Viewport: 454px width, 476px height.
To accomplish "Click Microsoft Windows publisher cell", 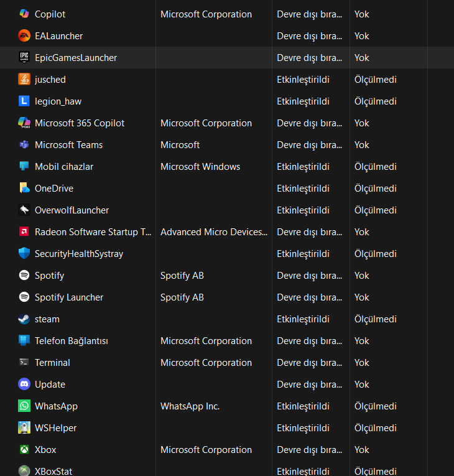I will coord(200,167).
